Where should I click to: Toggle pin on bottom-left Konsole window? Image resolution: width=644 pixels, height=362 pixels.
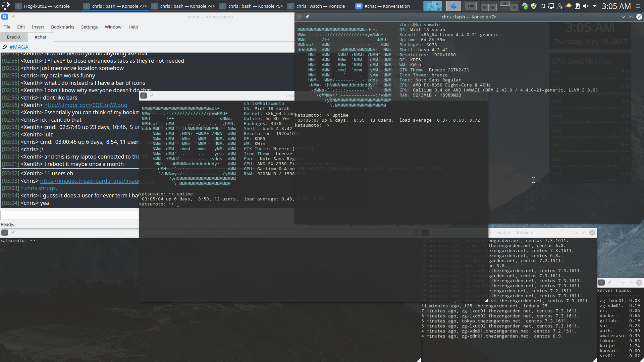[x=13, y=233]
